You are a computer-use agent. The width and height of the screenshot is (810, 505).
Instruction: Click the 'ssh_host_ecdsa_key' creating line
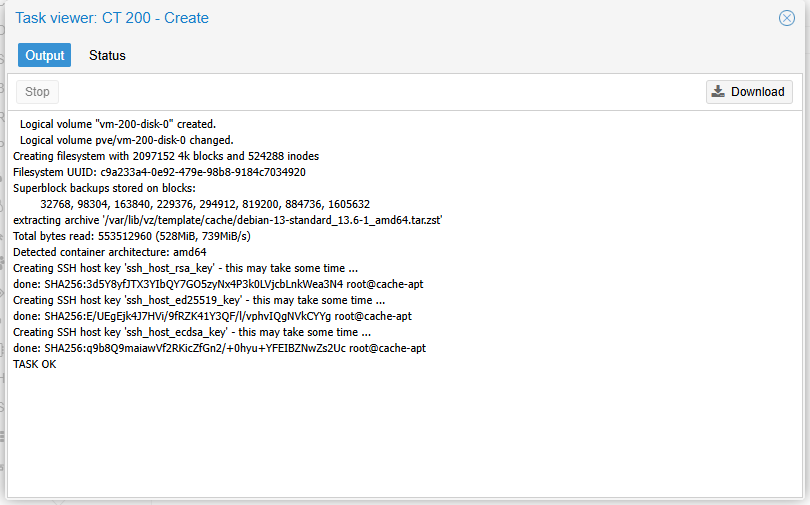pos(192,333)
